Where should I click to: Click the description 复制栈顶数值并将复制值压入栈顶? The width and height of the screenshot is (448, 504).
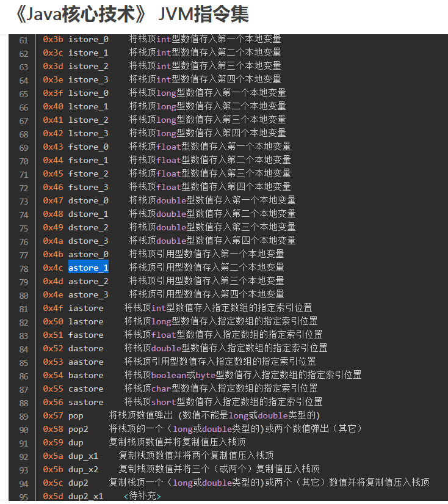pos(177,442)
